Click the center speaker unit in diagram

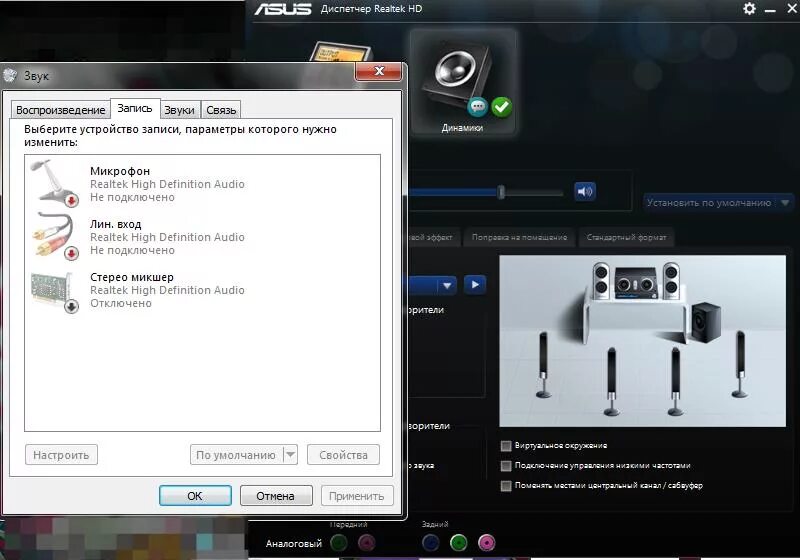pos(636,283)
